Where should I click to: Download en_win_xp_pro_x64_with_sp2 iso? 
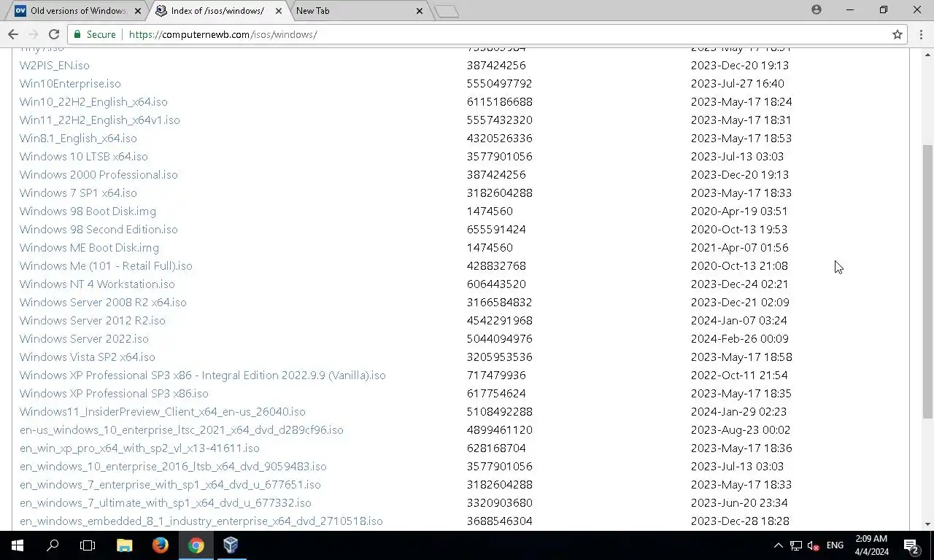(139, 448)
